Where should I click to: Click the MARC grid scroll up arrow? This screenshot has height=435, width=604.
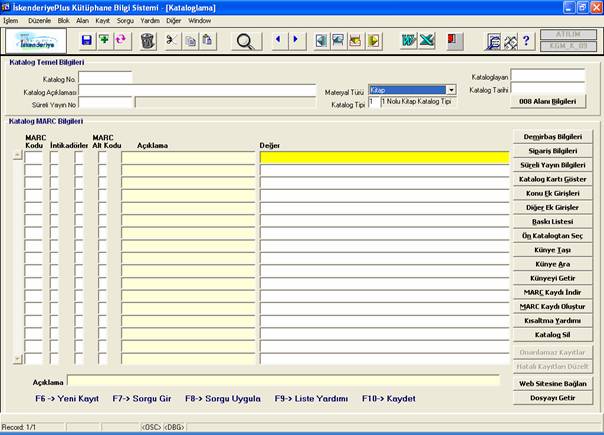point(17,155)
